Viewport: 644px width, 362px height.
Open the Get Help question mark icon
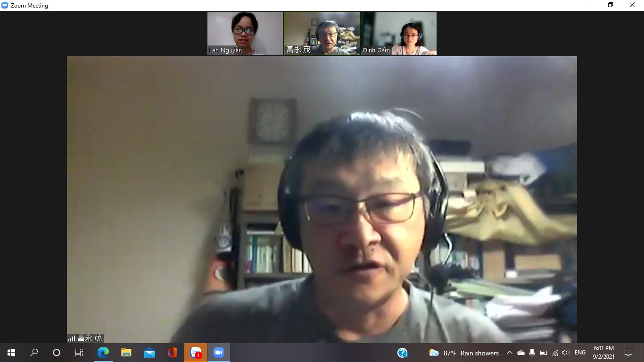tap(402, 353)
